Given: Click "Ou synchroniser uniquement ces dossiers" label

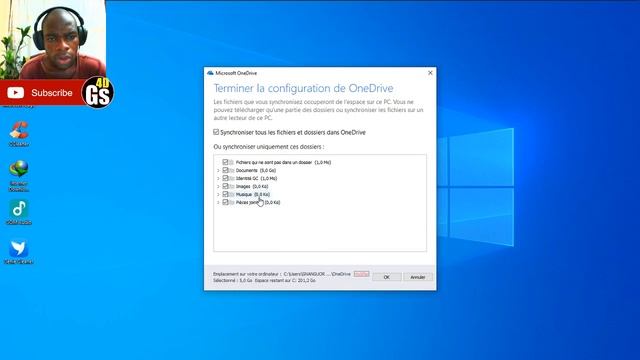Looking at the screenshot, I should 269,147.
